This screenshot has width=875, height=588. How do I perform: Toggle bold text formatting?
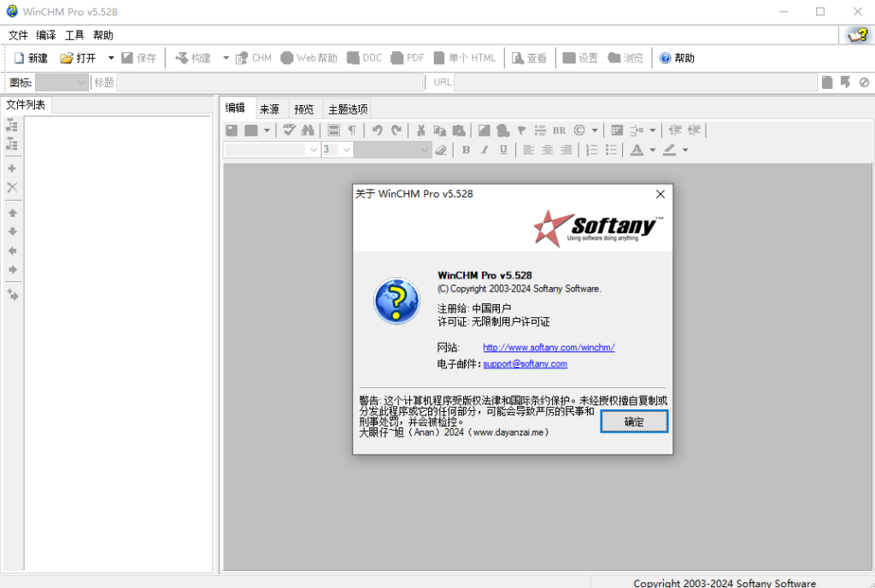(466, 150)
